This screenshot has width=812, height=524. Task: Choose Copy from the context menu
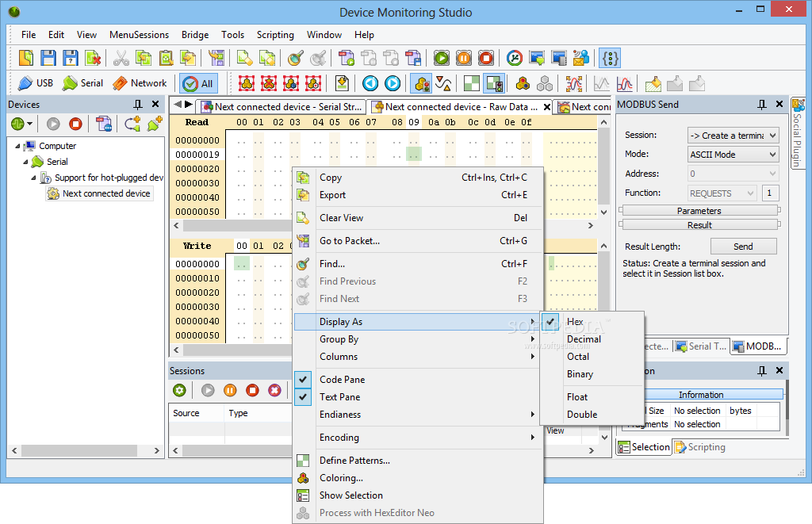419,178
